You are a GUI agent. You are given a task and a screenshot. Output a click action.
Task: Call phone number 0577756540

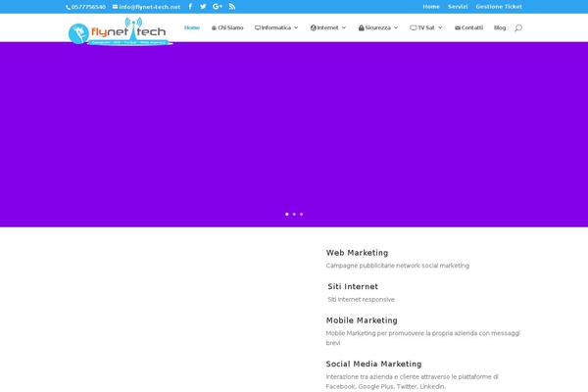click(x=86, y=7)
